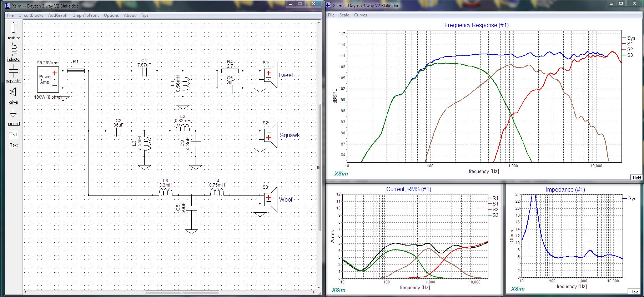Click Sys legend entry in Impedance graph
The width and height of the screenshot is (644, 297).
(630, 199)
